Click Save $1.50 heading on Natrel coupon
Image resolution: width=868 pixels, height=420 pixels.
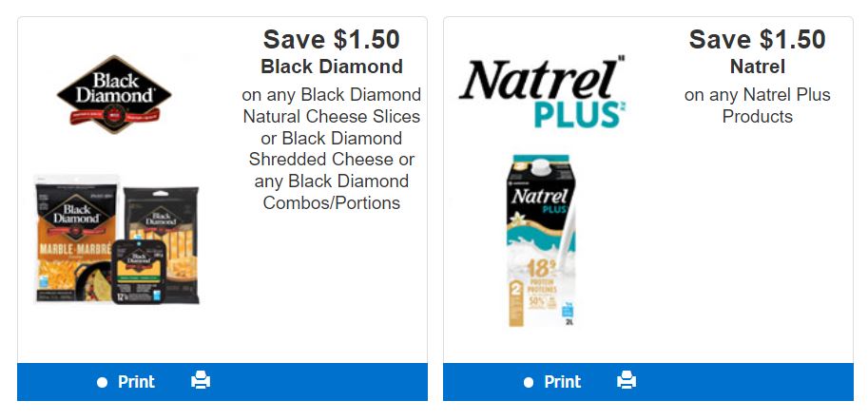[x=758, y=39]
